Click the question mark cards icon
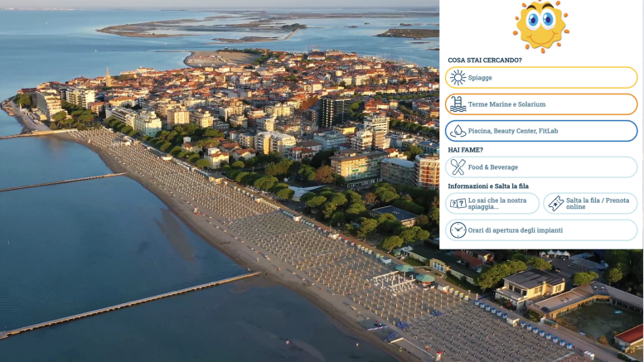Viewport: 644px width, 362px height. coord(458,204)
